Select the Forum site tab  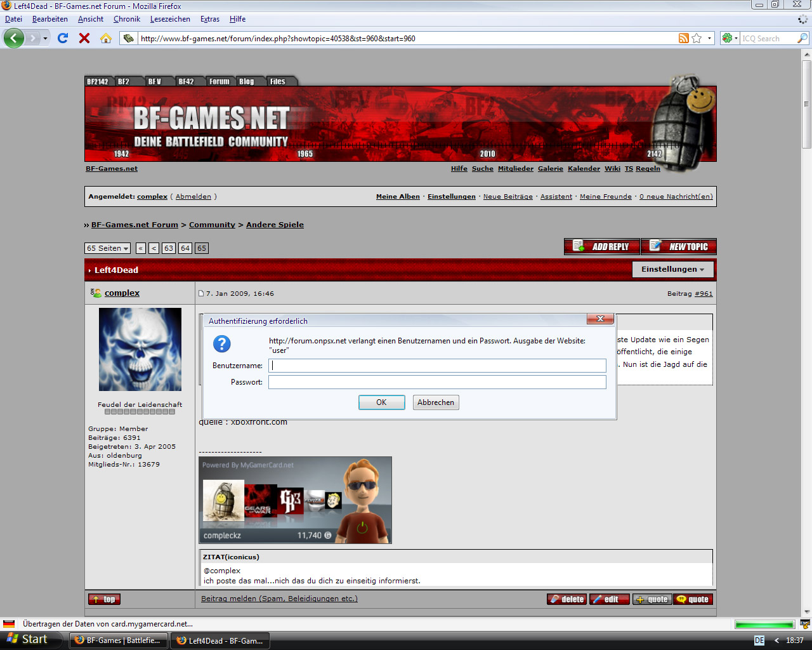click(219, 81)
